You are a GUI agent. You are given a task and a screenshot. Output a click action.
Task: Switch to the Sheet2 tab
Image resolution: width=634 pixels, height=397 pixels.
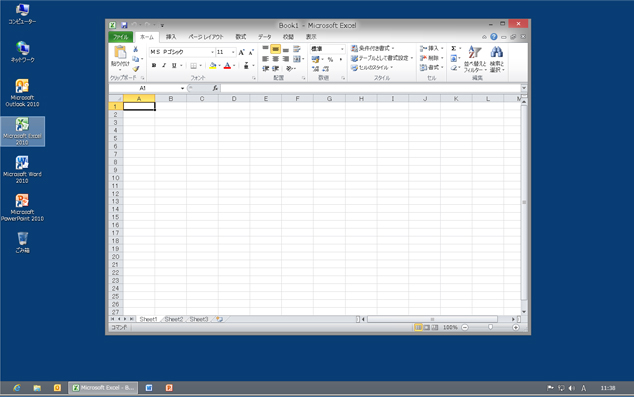tap(174, 319)
